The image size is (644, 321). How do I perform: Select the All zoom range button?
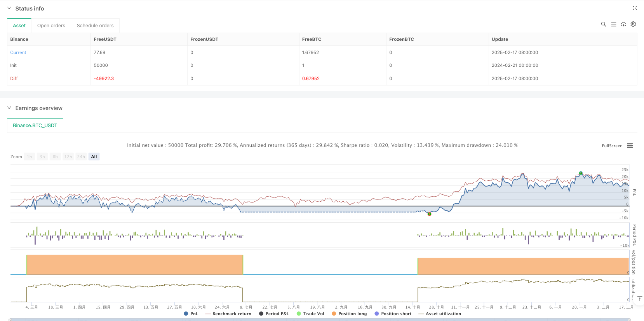(94, 157)
